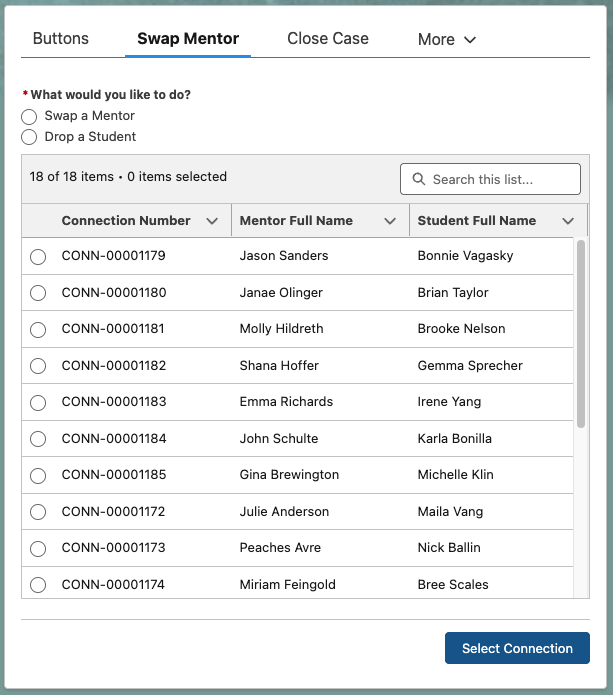Open the More tabs dropdown
613x695 pixels.
tap(446, 40)
